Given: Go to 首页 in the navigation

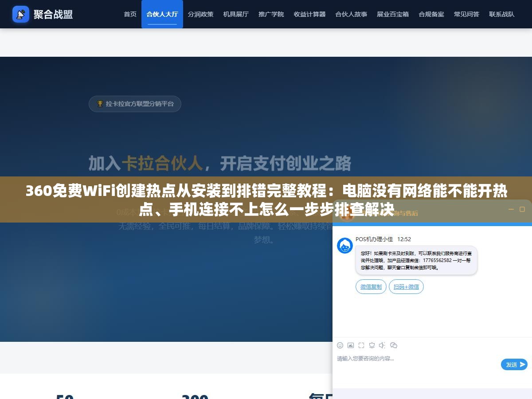Looking at the screenshot, I should click(130, 14).
